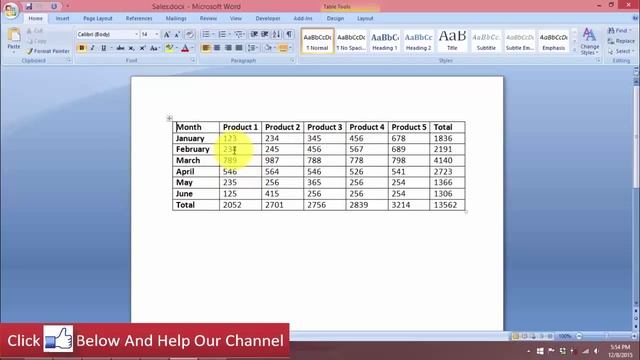Viewport: 640px width, 360px height.
Task: Open the Paragraph dialog launcher
Action: coord(293,60)
